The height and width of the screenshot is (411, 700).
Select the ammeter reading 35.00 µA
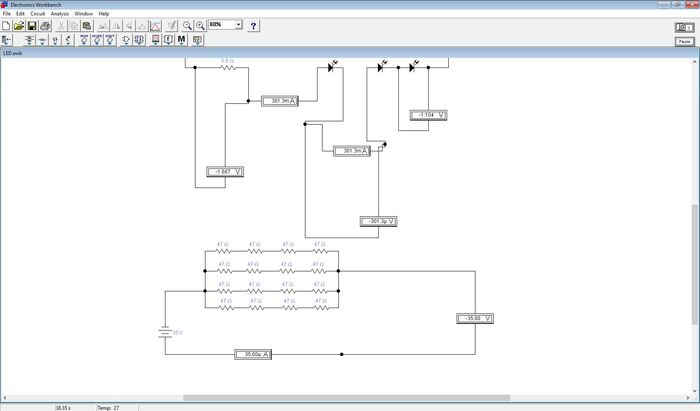pos(253,354)
